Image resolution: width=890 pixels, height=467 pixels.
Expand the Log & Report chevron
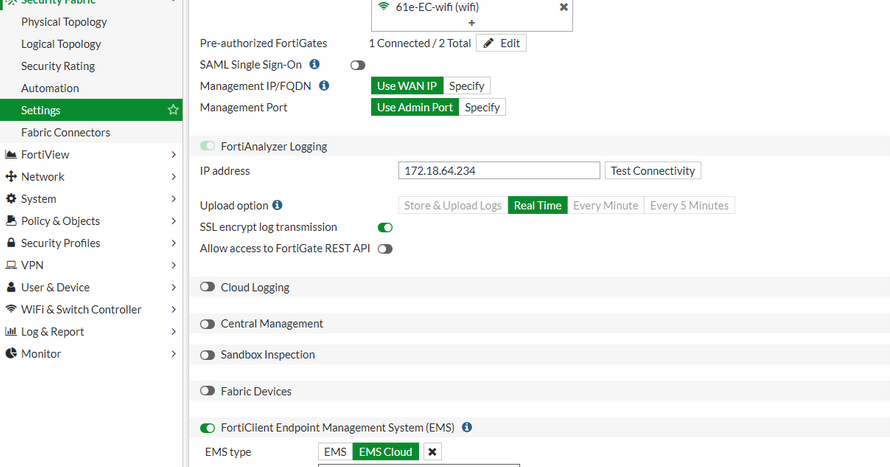click(x=174, y=331)
